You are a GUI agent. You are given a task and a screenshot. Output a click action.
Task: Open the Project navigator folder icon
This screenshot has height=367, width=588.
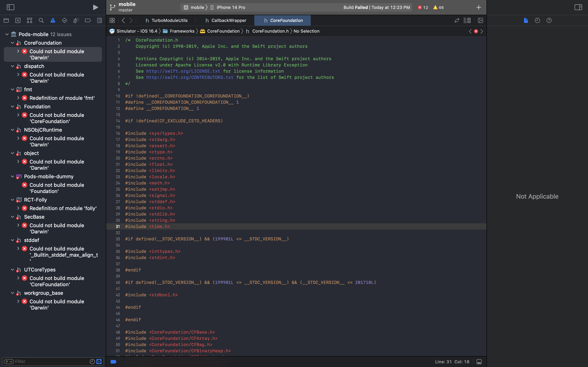6,20
